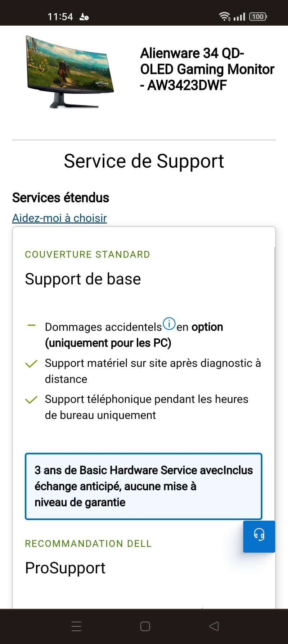Tap the headset support chat icon

(259, 536)
